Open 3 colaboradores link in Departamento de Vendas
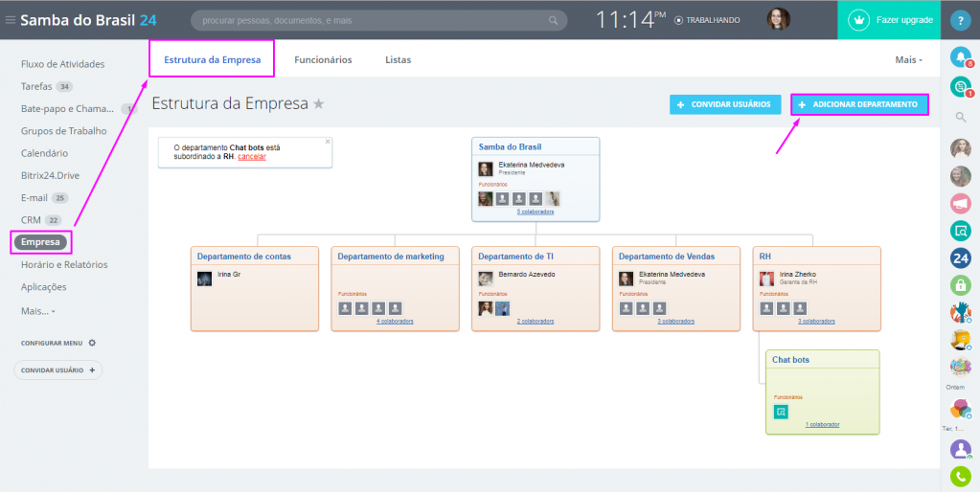 pyautogui.click(x=675, y=321)
